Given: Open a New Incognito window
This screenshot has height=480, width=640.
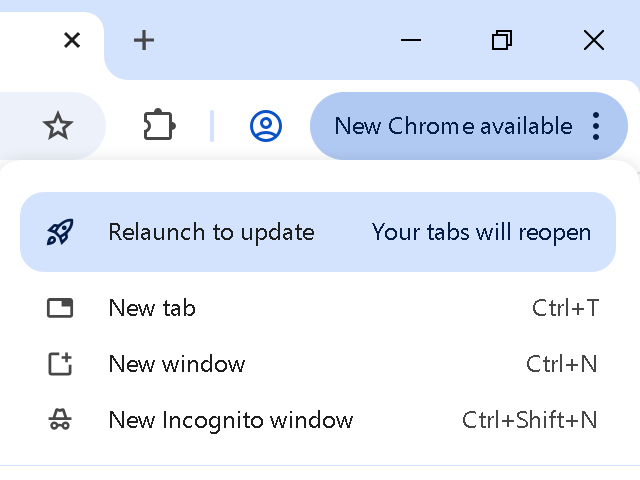Looking at the screenshot, I should 318,420.
